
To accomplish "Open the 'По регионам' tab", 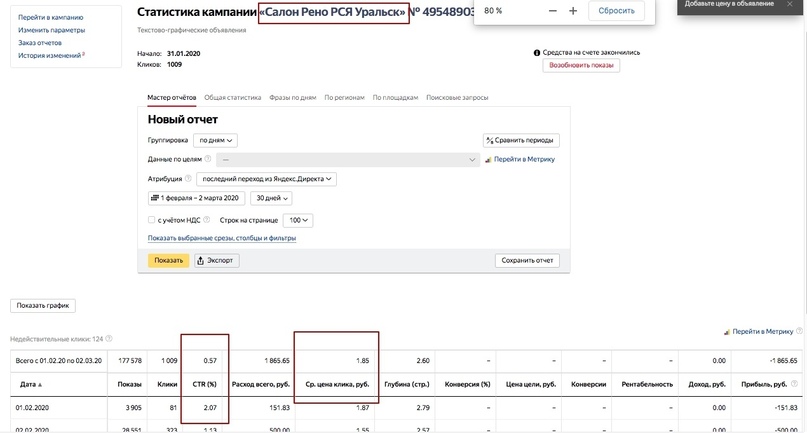I will pos(344,97).
